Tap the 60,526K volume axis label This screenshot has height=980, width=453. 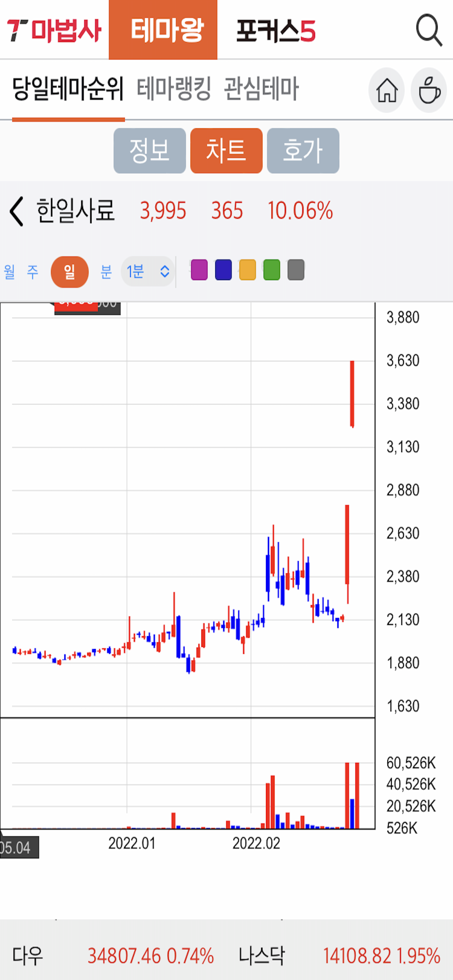tap(411, 763)
